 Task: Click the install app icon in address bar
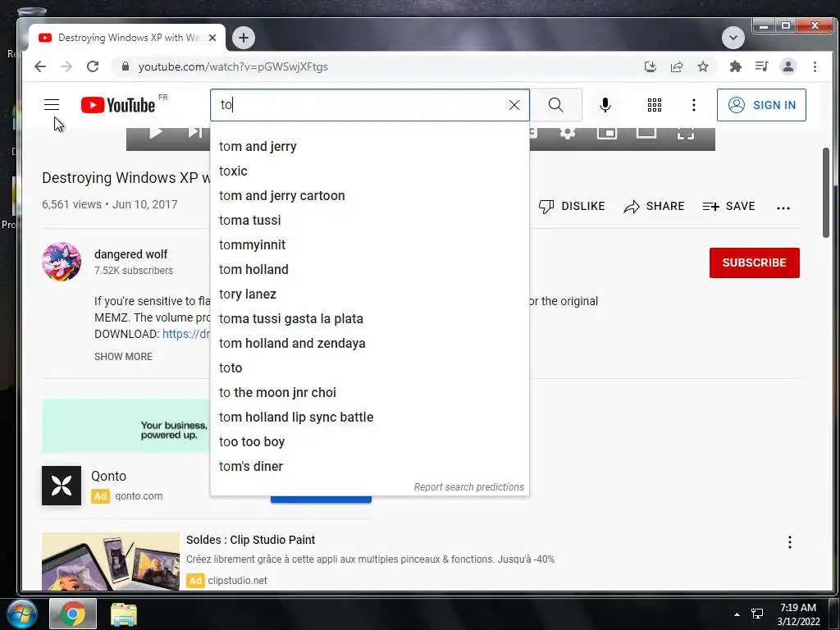650,66
